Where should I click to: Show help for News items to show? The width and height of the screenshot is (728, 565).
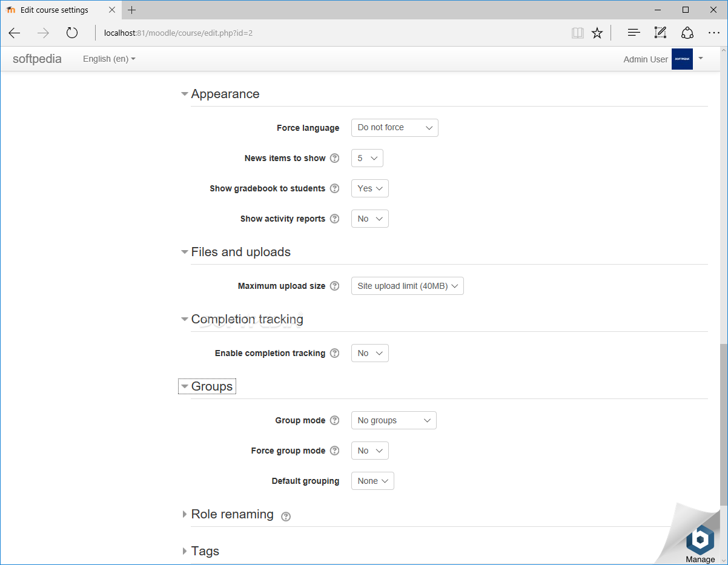(334, 158)
